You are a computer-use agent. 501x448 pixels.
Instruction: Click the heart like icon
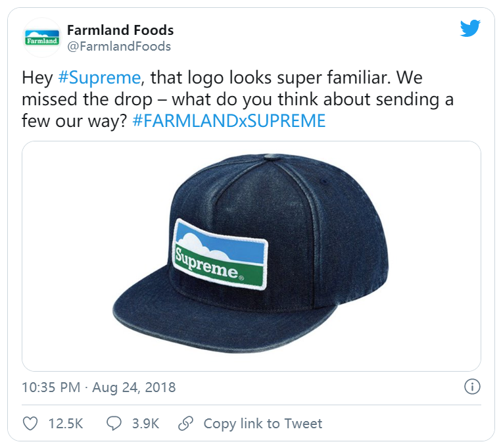tap(30, 424)
